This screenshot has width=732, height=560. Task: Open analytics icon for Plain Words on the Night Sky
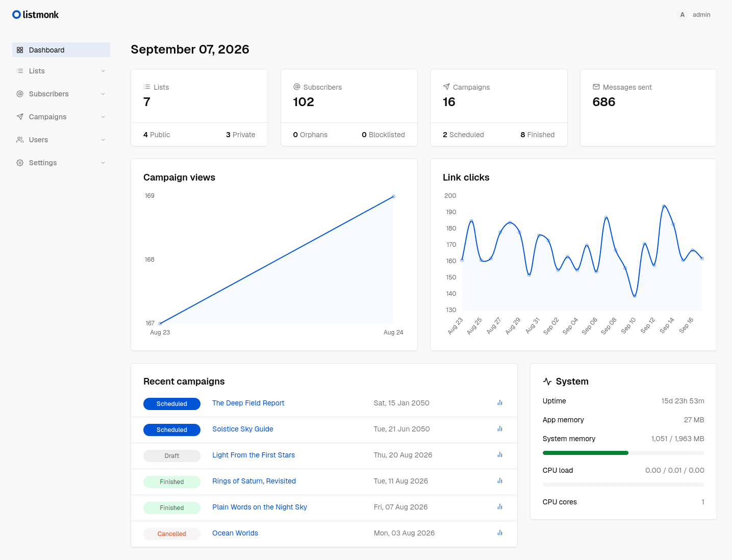coord(500,507)
